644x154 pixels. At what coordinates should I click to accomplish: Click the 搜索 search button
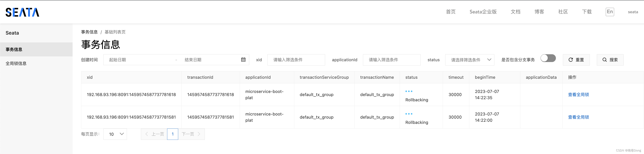coord(610,60)
